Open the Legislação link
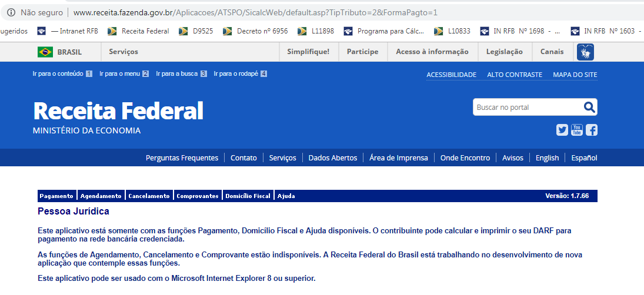This screenshot has width=644, height=295. coord(505,52)
